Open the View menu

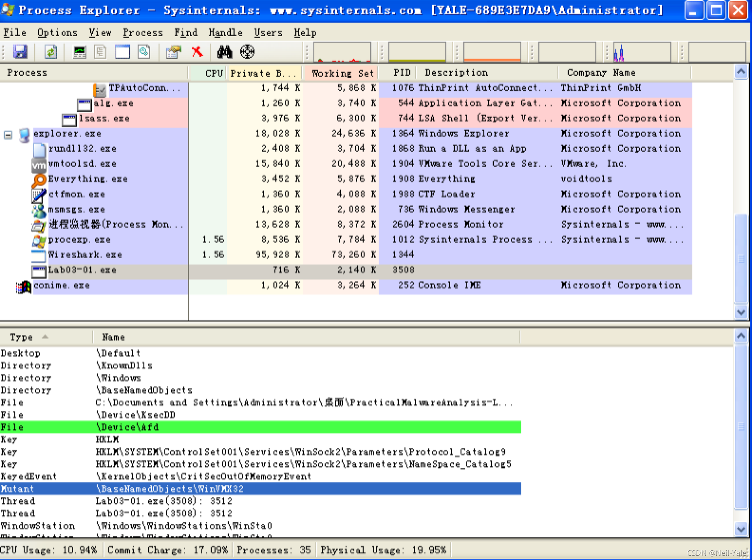[x=100, y=33]
